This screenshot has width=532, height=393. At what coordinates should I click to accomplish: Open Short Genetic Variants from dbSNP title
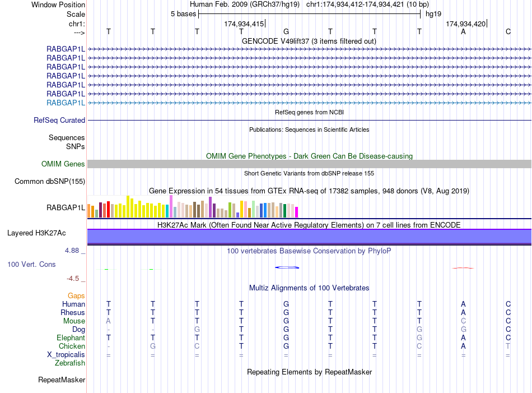point(309,173)
